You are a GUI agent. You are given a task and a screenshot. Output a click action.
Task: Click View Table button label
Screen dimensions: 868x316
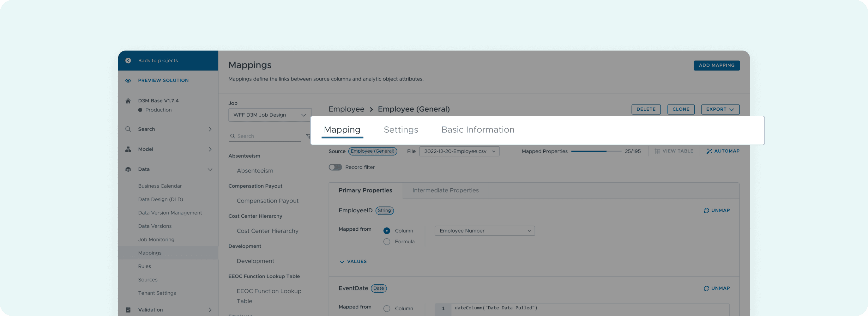tap(678, 151)
